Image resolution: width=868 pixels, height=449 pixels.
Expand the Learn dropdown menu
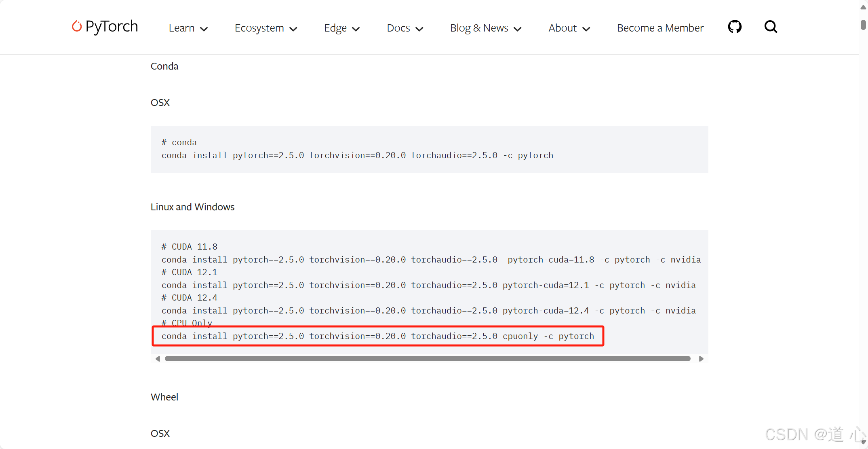pos(188,28)
